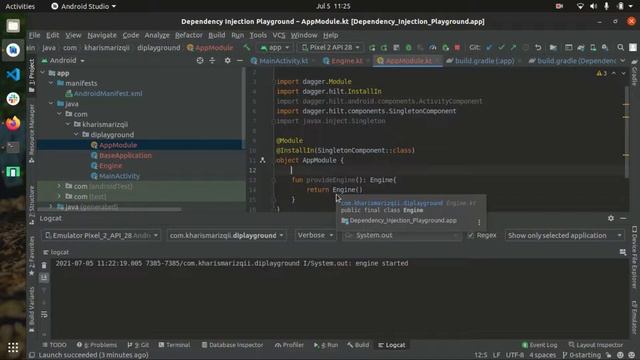
Task: Open Show only selected application filter dropdown
Action: [565, 236]
